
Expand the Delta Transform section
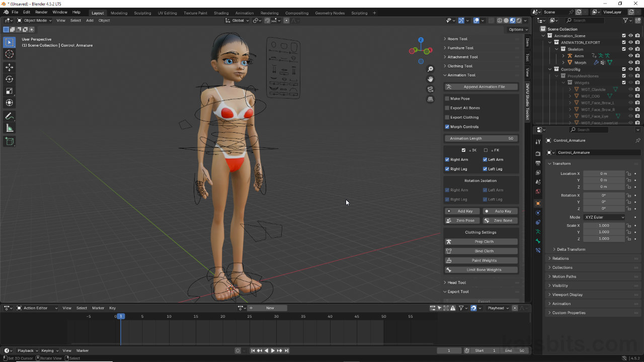click(571, 249)
